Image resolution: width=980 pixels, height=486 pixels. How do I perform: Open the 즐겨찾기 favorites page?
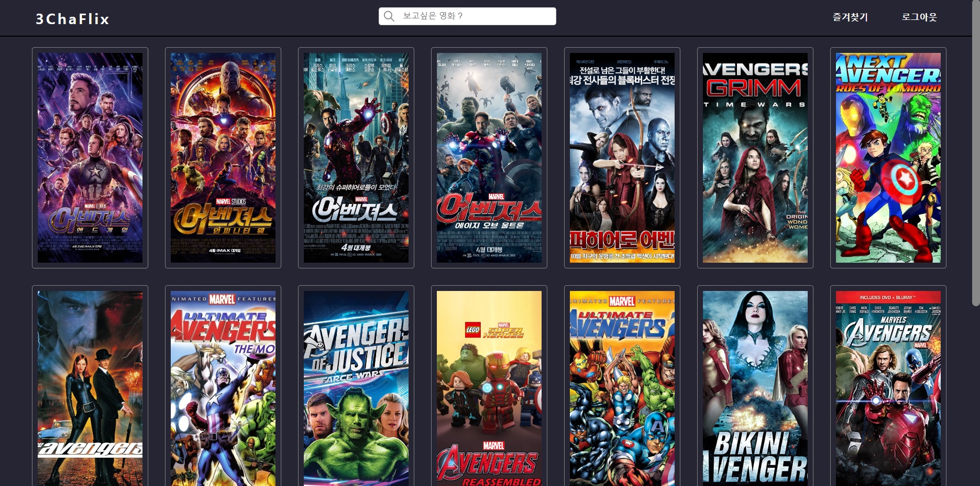pos(850,17)
